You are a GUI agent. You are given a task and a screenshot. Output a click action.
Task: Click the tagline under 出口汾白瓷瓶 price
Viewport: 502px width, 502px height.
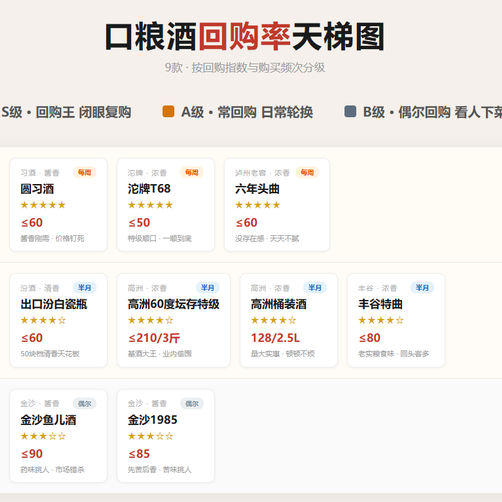pos(50,354)
